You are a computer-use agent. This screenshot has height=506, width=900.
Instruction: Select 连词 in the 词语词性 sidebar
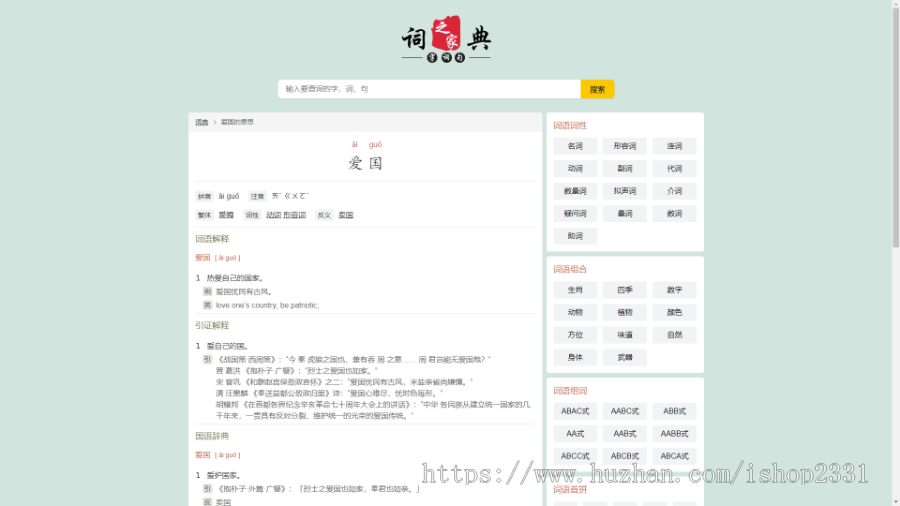pos(674,146)
